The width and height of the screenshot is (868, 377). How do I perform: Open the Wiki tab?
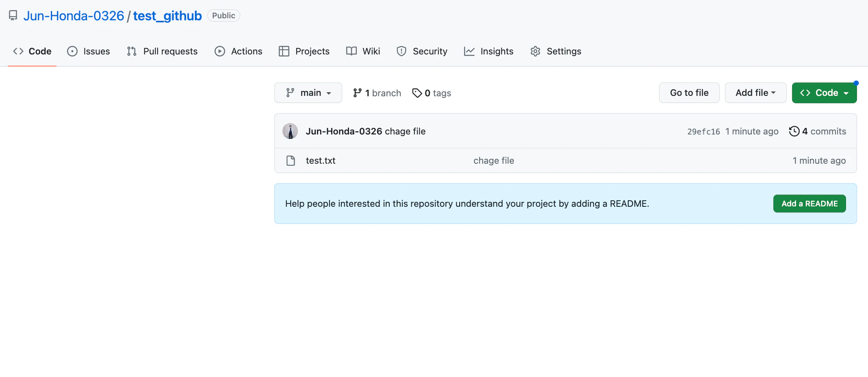(x=363, y=51)
